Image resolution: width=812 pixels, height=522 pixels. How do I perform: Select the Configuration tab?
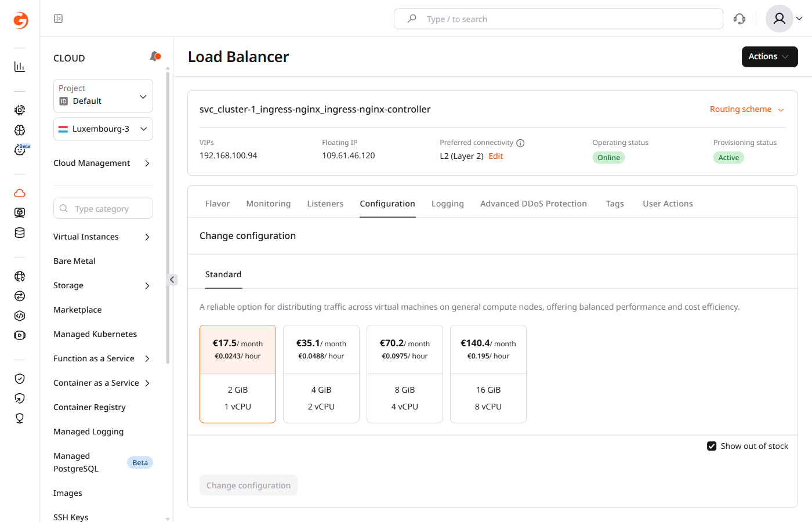click(387, 204)
